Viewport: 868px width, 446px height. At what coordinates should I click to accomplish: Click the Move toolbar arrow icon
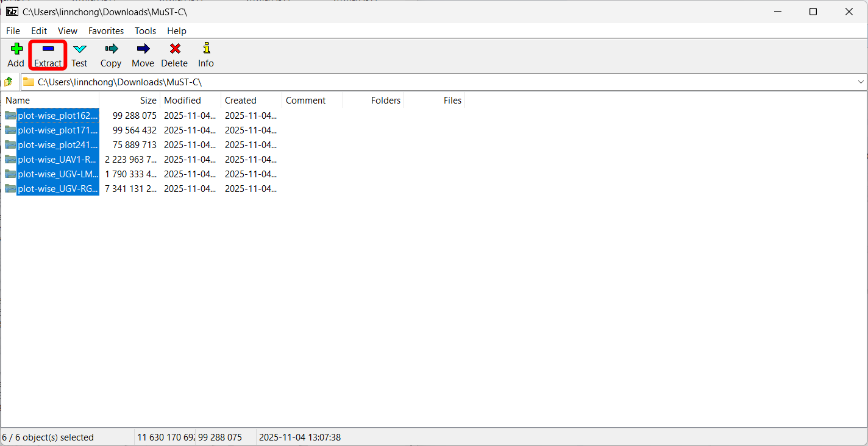tap(143, 49)
